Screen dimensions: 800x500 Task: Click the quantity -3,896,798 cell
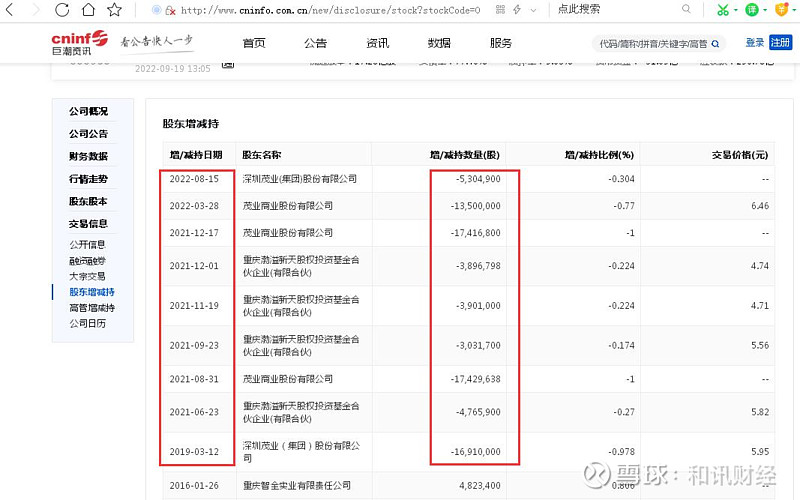478,266
